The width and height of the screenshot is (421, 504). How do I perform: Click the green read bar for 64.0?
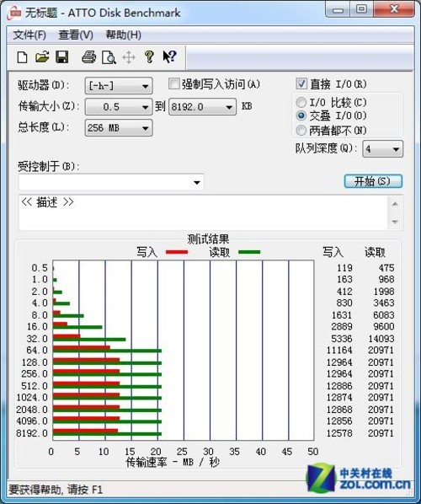[x=107, y=351]
